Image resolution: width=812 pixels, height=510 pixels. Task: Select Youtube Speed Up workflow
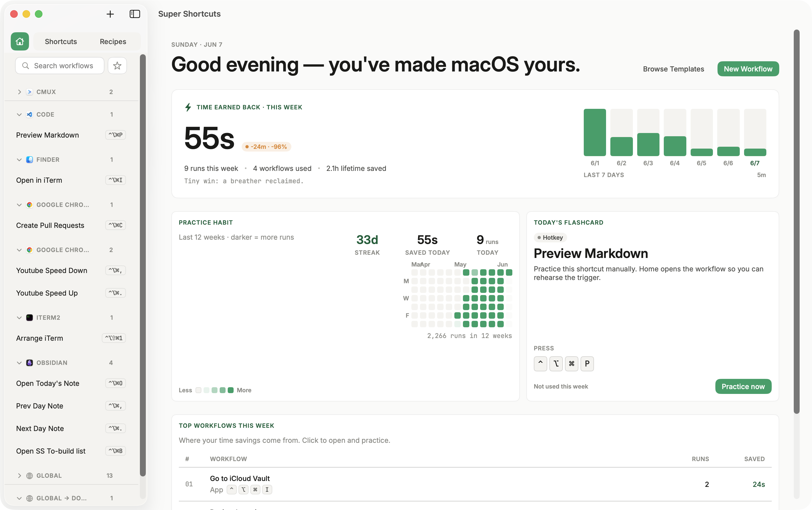tap(71, 293)
